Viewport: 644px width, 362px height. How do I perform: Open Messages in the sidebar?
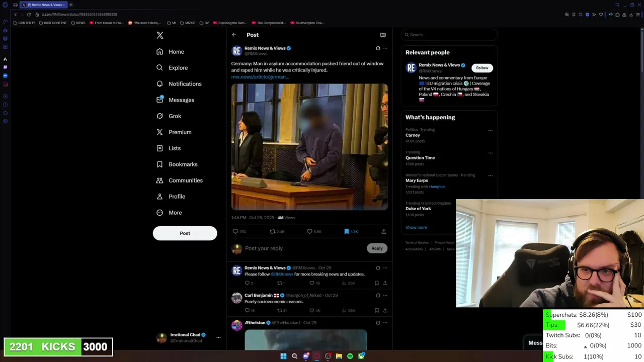[175, 100]
